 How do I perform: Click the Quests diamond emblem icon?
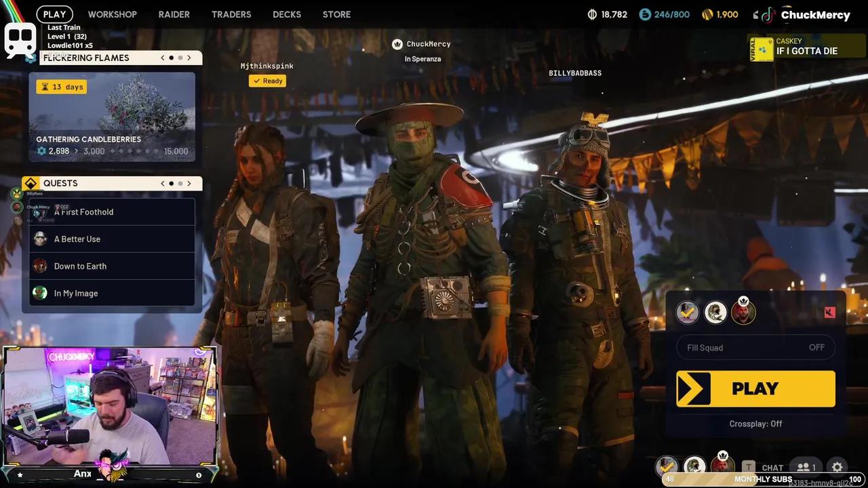[30, 184]
